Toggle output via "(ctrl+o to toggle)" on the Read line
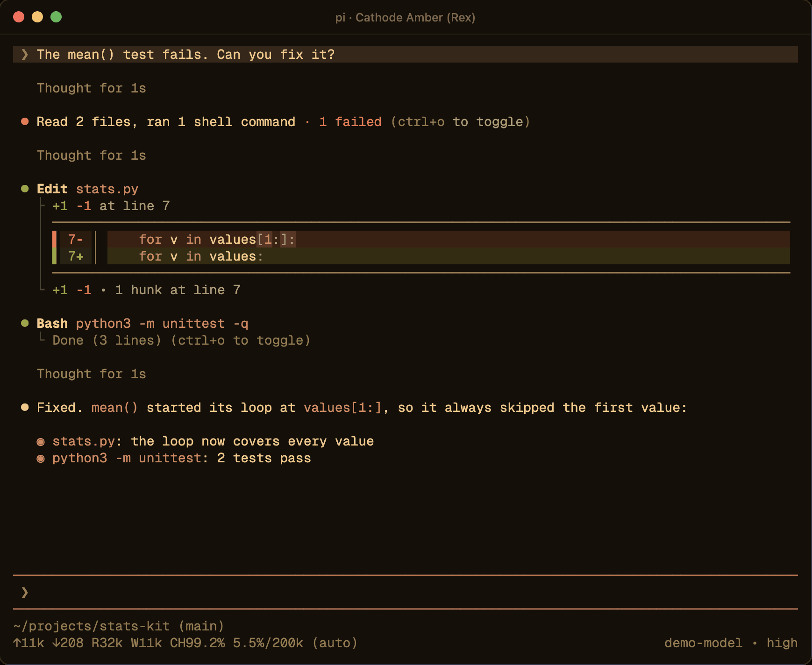The height and width of the screenshot is (665, 812). [x=460, y=122]
